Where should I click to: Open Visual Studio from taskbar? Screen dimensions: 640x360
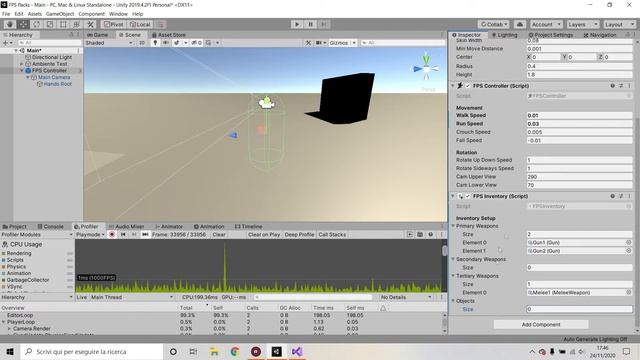[x=297, y=351]
